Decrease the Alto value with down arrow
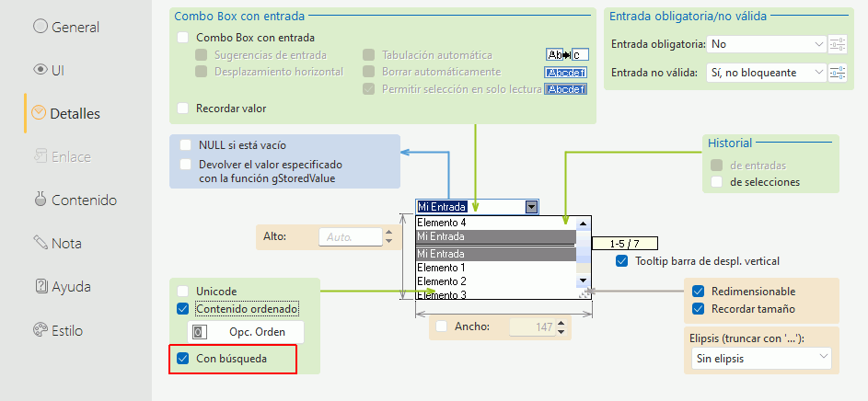The height and width of the screenshot is (401, 868). coord(388,241)
